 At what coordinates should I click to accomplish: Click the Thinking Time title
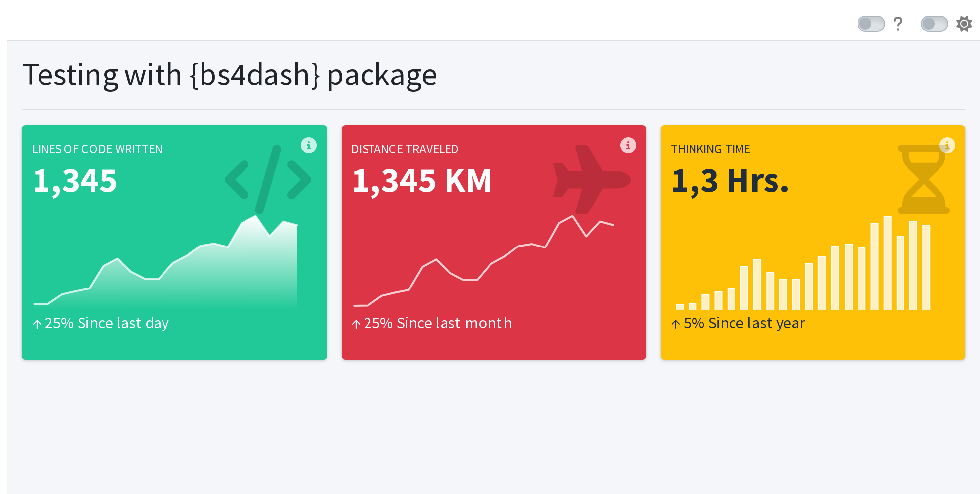tap(710, 149)
